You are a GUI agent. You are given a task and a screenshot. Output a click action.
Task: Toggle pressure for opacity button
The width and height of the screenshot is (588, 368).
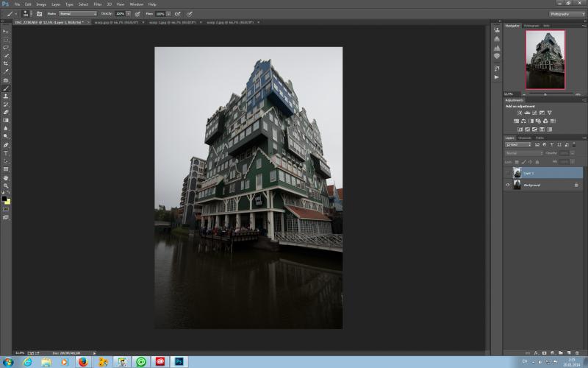pyautogui.click(x=137, y=14)
